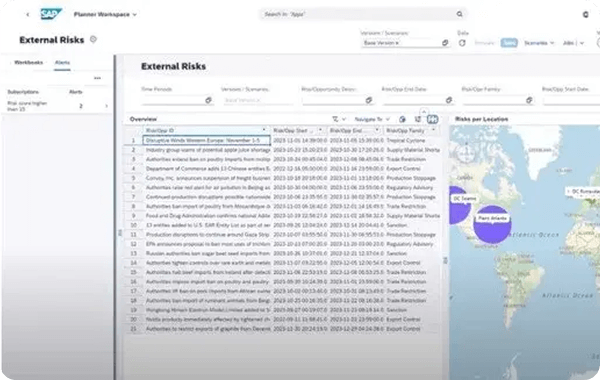Open the Risk/Opp ID column header menu
The image size is (600, 380).
[264, 130]
